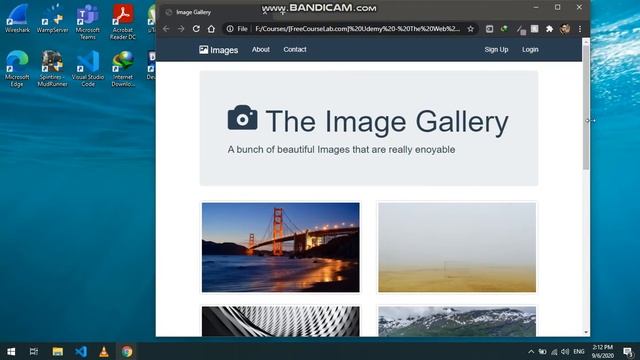Click the Images brand link

(218, 50)
